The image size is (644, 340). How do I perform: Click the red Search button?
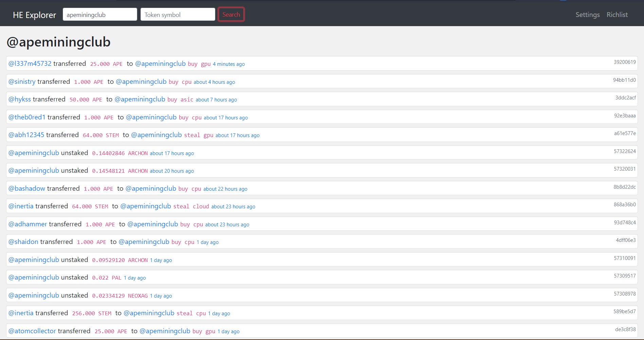(231, 15)
